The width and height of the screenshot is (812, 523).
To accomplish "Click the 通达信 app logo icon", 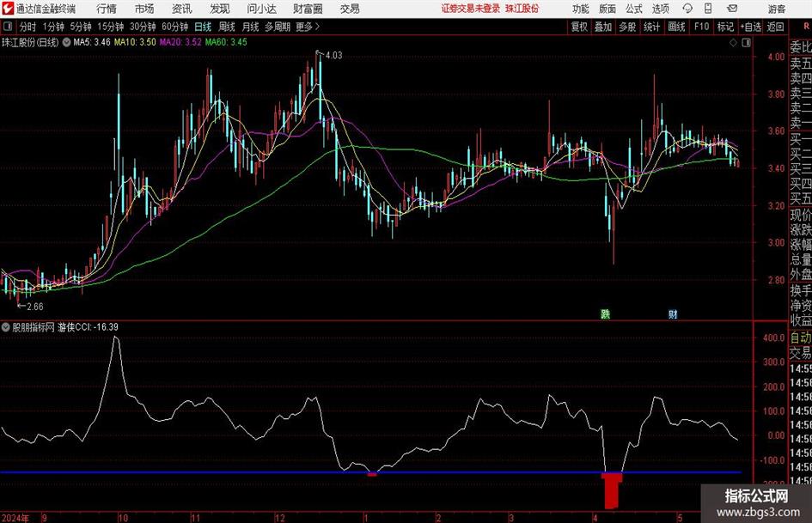I will pos(8,9).
